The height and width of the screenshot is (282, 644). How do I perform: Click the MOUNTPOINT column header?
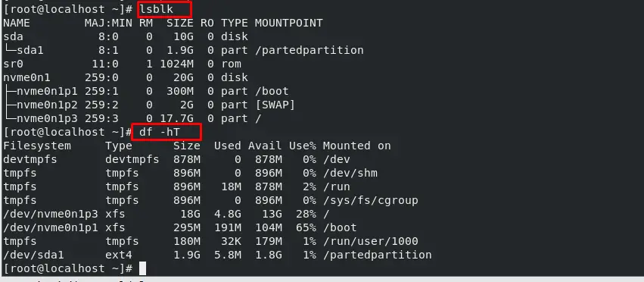289,23
